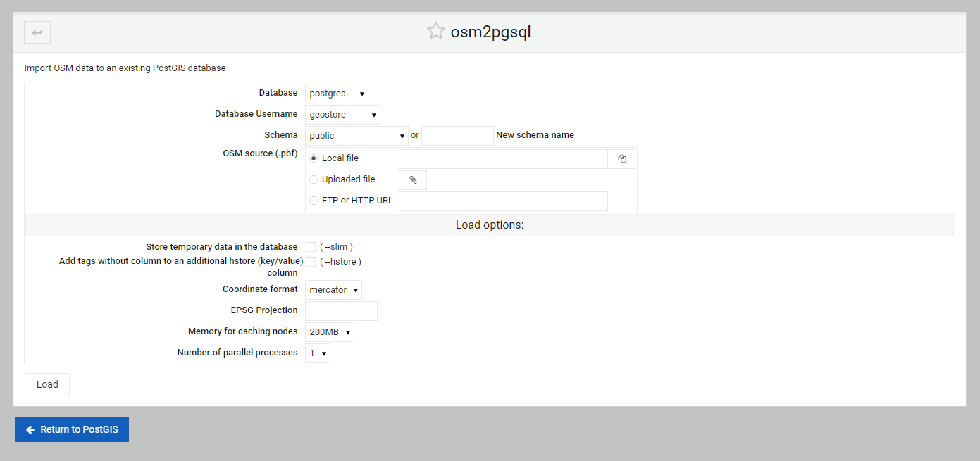Image resolution: width=980 pixels, height=461 pixels.
Task: Select the Uploaded file radio option
Action: click(314, 179)
